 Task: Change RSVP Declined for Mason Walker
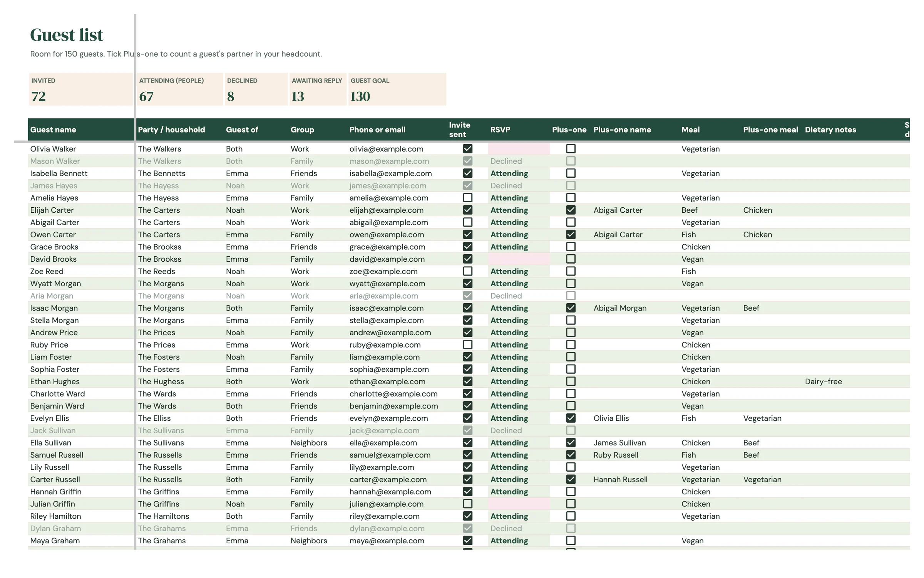click(x=519, y=161)
